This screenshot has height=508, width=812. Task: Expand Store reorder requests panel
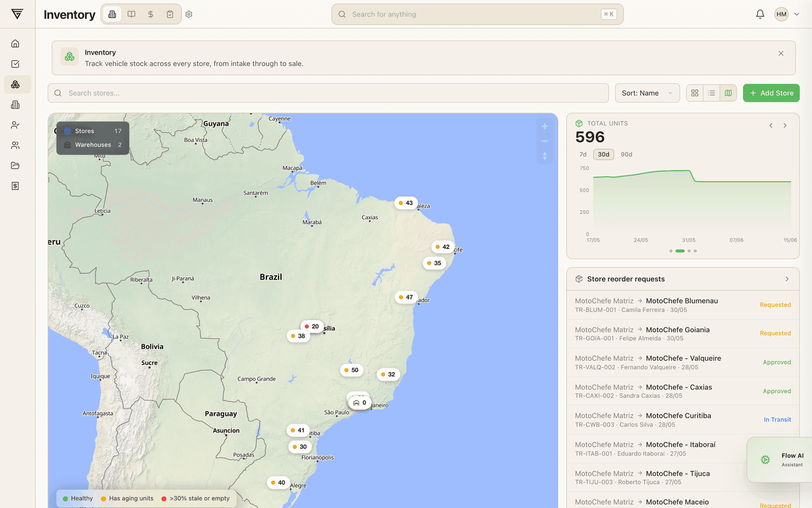point(787,279)
